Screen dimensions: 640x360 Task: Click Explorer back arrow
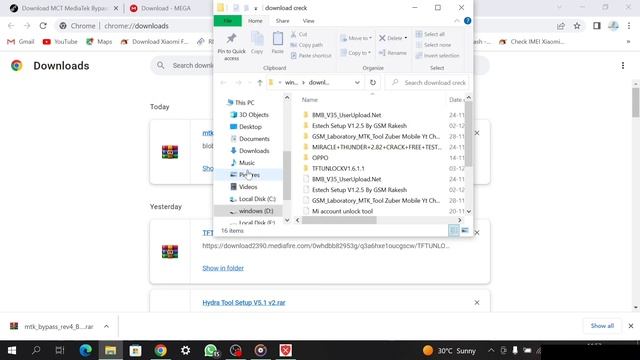point(223,82)
